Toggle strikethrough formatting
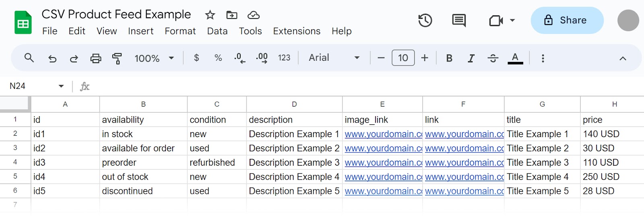The image size is (644, 220). coord(493,58)
